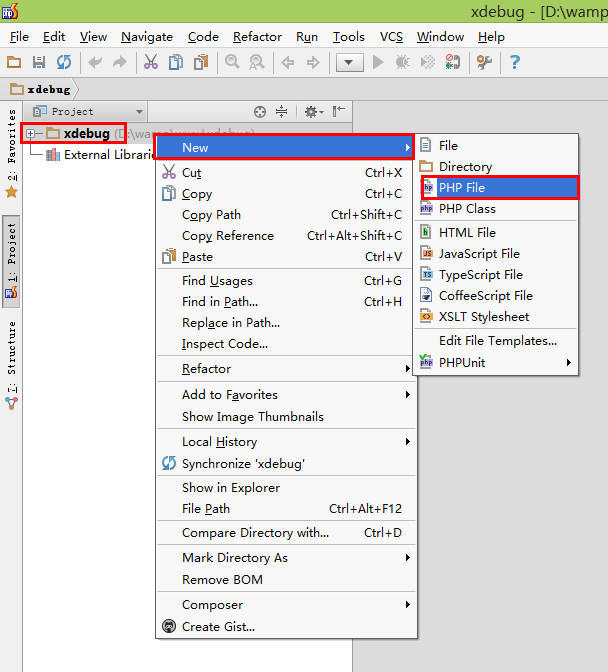Choose JavaScript File in New submenu
608x672 pixels.
(496, 254)
